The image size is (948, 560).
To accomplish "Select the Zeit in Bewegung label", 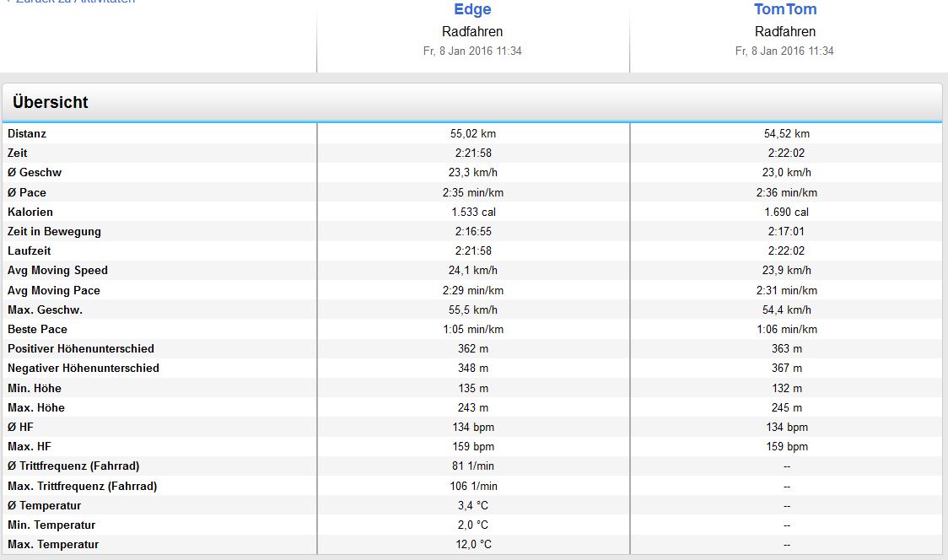I will pyautogui.click(x=54, y=231).
